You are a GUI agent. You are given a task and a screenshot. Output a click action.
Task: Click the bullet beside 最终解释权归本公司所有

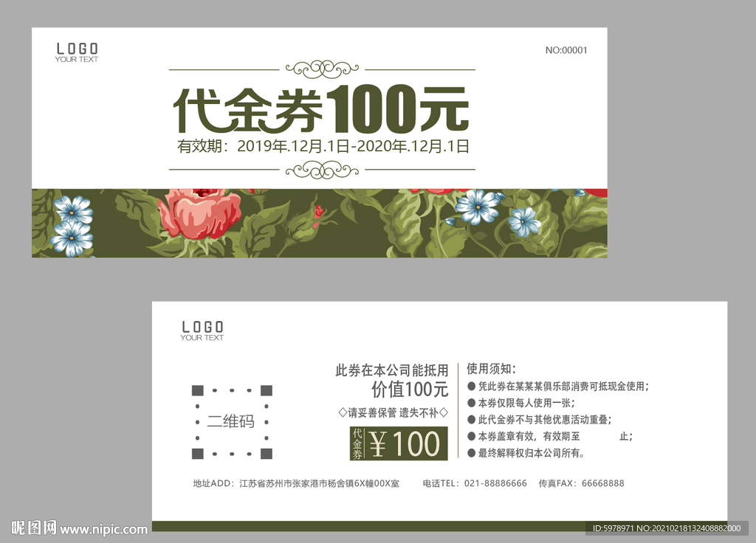pyautogui.click(x=472, y=453)
